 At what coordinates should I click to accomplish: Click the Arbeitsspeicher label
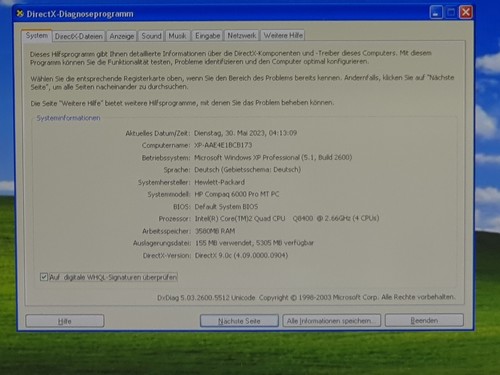[x=166, y=231]
